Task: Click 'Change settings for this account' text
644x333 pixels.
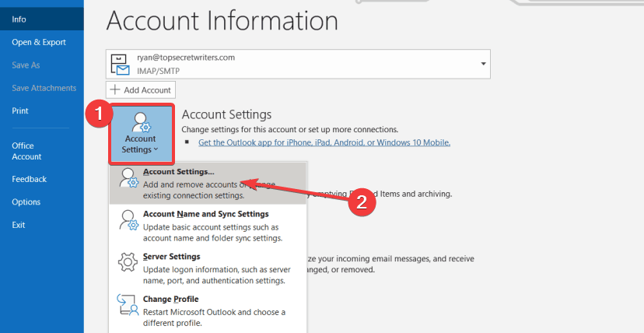Action: (290, 129)
